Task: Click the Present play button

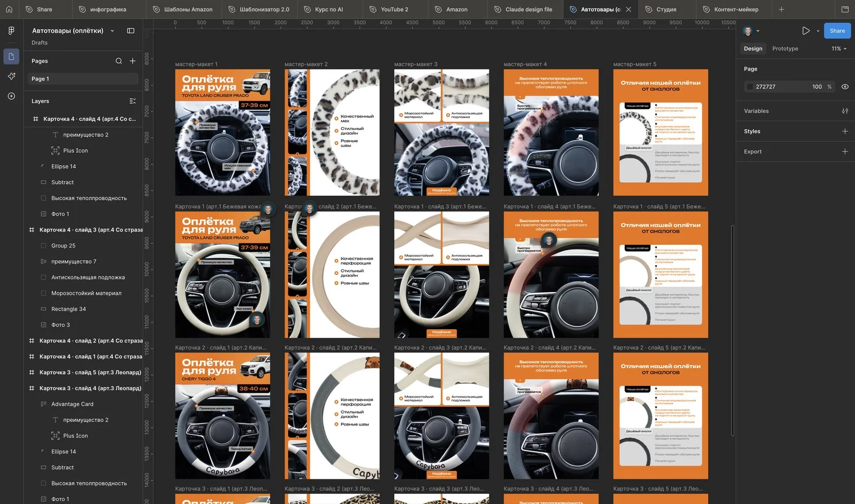Action: (806, 31)
